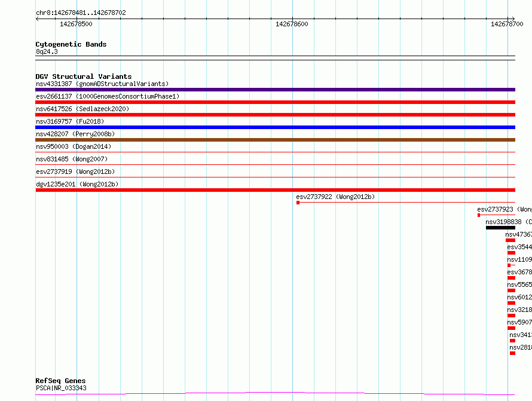Click the nsv5565 red variant block
The image size is (532, 401).
coord(511,290)
